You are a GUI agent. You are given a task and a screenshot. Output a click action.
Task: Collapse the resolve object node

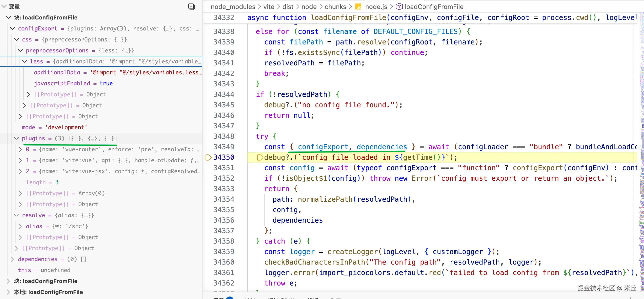[16, 215]
